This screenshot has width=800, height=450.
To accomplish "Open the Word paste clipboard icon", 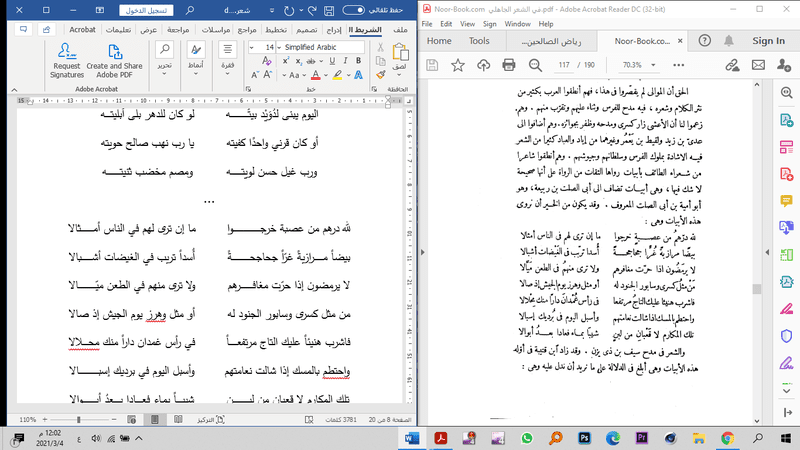I will [401, 52].
